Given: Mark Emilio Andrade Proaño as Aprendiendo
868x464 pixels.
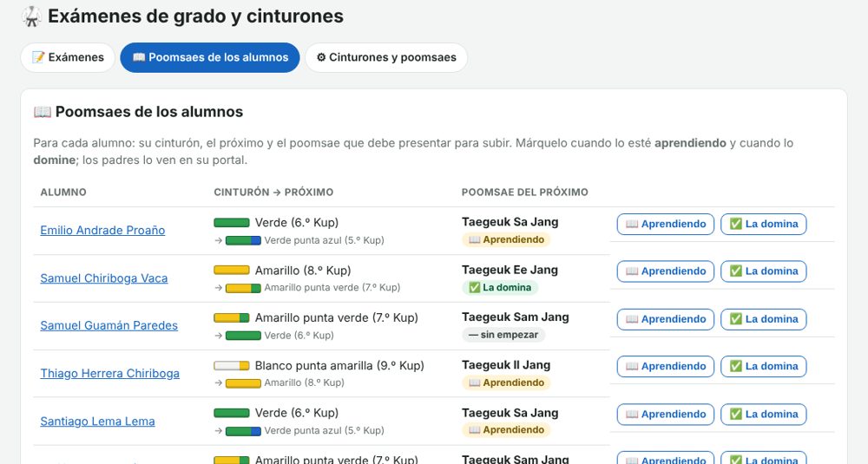Looking at the screenshot, I should coord(666,224).
